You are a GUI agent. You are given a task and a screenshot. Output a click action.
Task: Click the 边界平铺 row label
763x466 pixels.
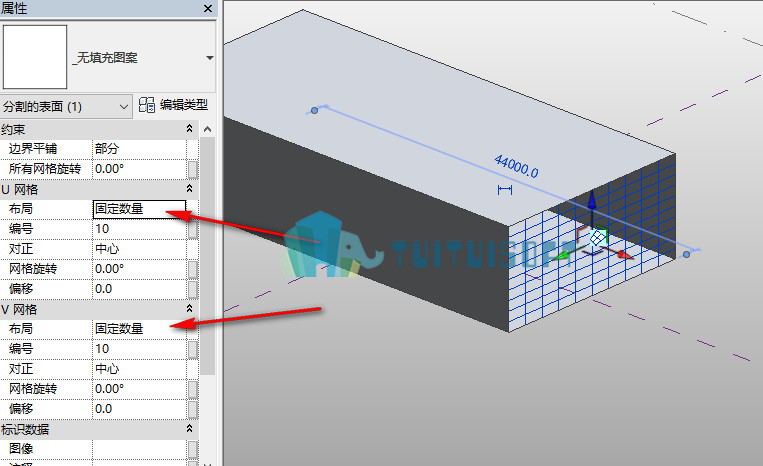(x=33, y=149)
